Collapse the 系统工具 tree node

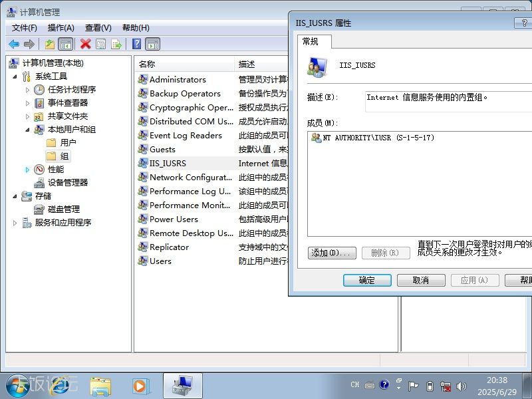pyautogui.click(x=15, y=76)
